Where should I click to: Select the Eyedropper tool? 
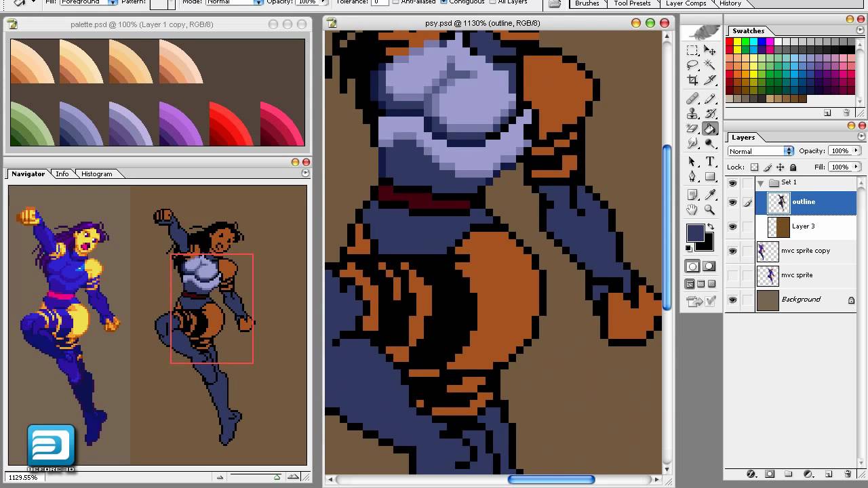710,195
